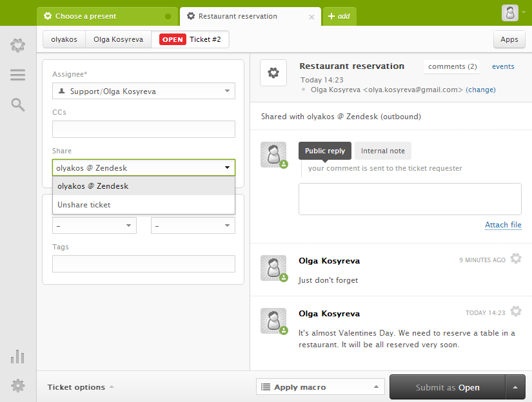The height and width of the screenshot is (402, 532).
Task: Add a new ticket tab
Action: [340, 16]
